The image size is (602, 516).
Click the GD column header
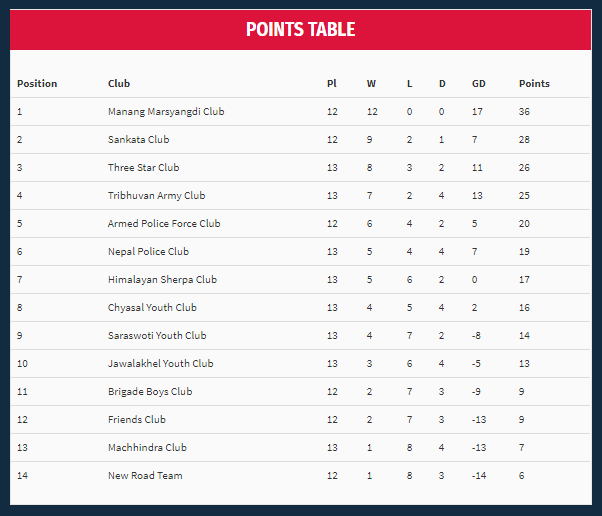click(x=478, y=84)
